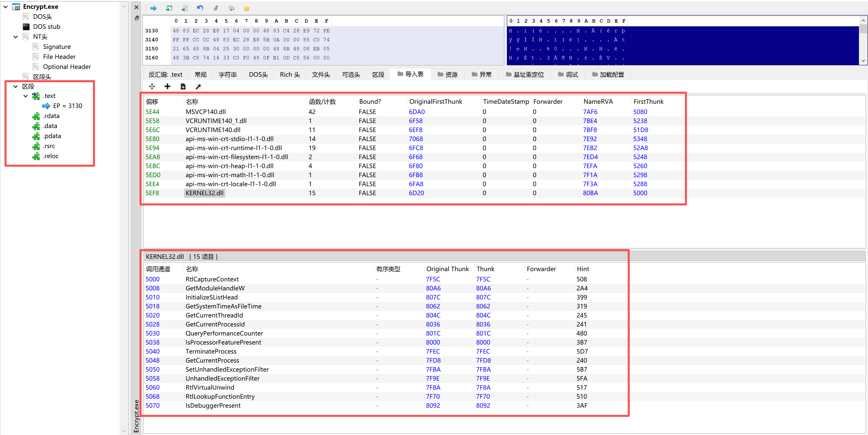
Task: Click the blue undo arrow icon
Action: pos(200,8)
